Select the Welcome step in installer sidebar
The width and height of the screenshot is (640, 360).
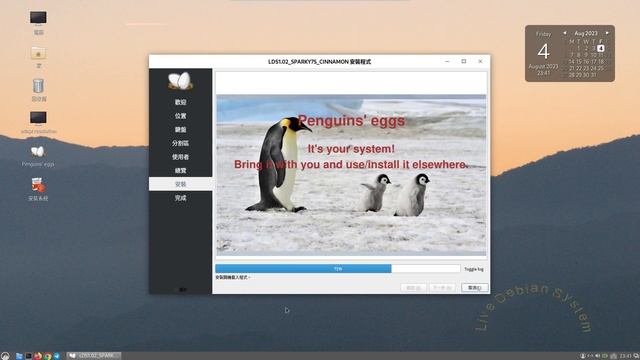pos(180,102)
